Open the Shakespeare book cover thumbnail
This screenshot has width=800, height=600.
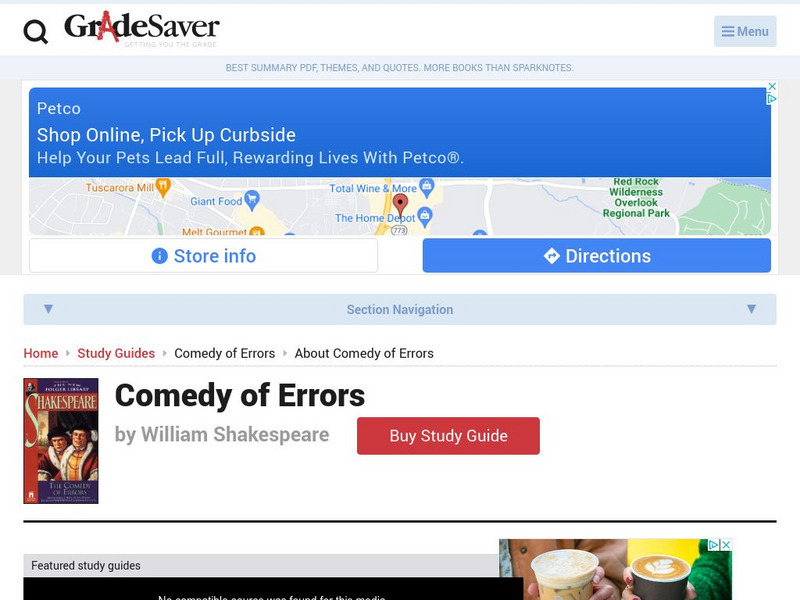click(61, 441)
